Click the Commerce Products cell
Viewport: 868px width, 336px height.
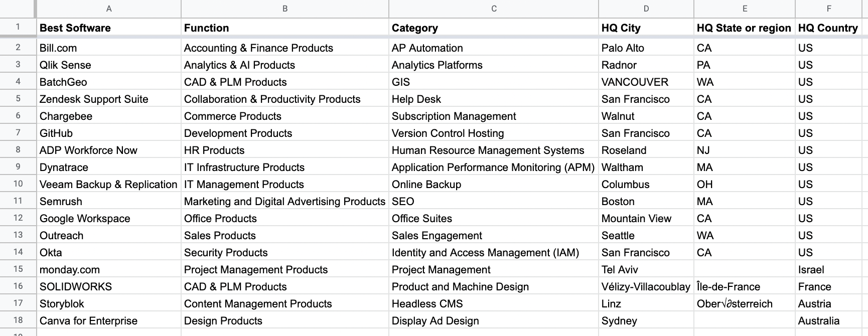[285, 116]
